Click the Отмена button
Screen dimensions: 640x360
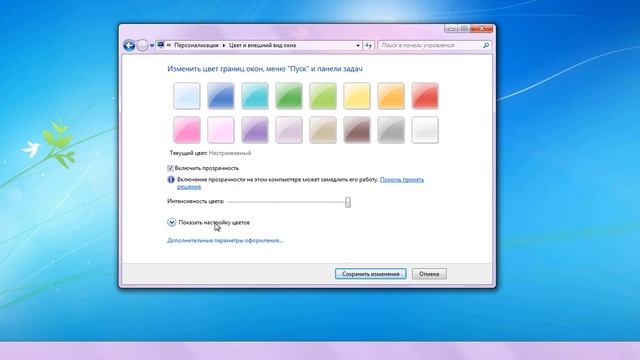(x=429, y=274)
